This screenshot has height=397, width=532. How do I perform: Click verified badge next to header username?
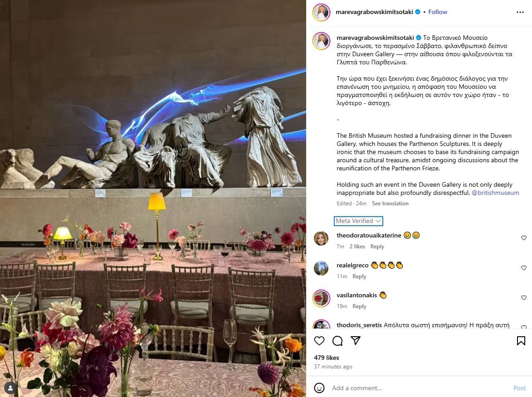click(418, 12)
